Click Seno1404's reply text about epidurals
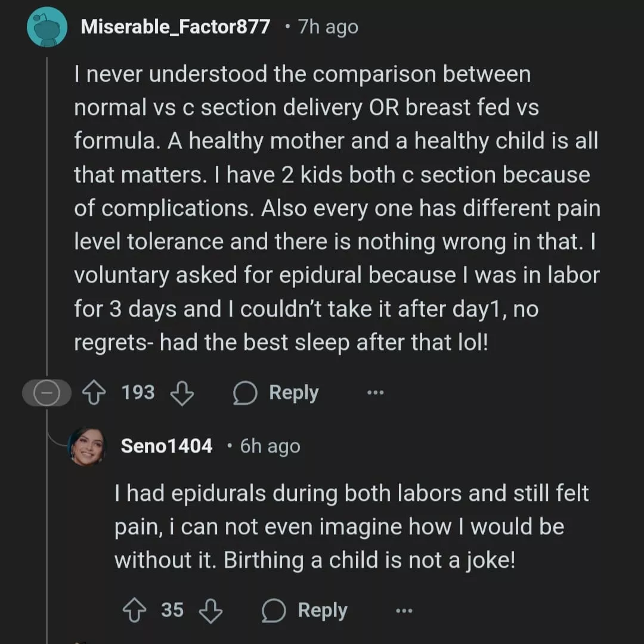 [351, 527]
